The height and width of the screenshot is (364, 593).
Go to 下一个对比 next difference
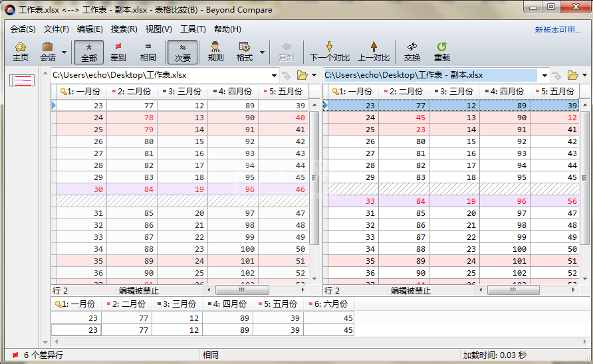pos(329,52)
